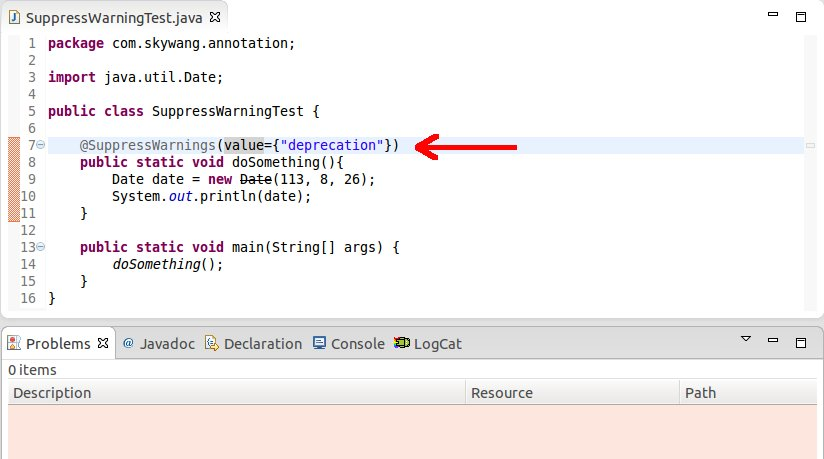Image resolution: width=824 pixels, height=459 pixels.
Task: Collapse the main method at line 13
Action: point(41,247)
